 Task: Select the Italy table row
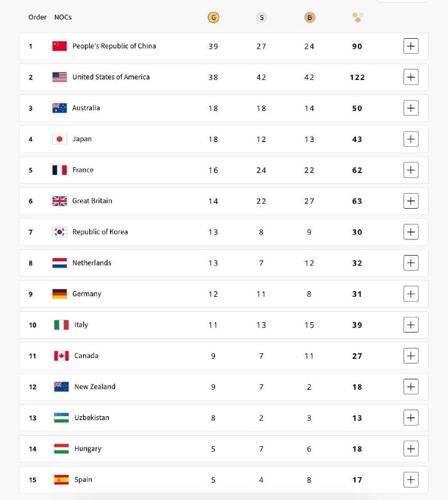(x=224, y=325)
